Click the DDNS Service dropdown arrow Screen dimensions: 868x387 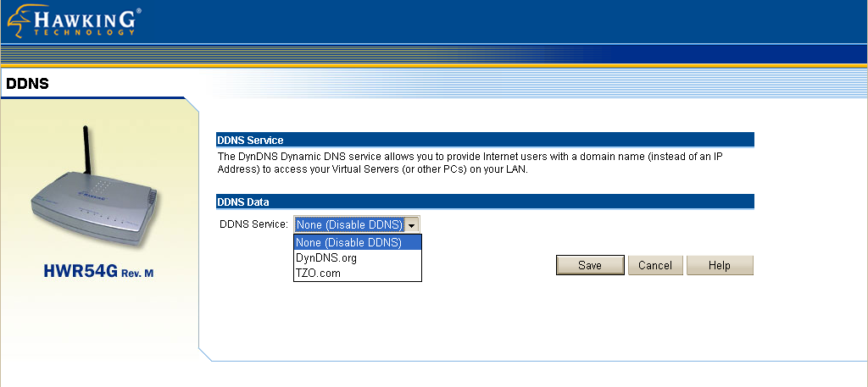pos(411,224)
